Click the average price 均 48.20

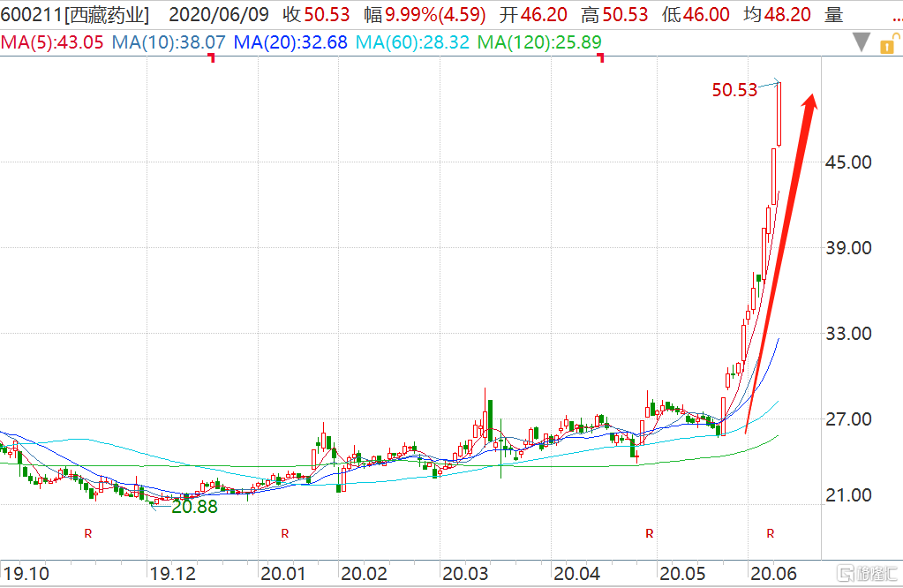777,15
